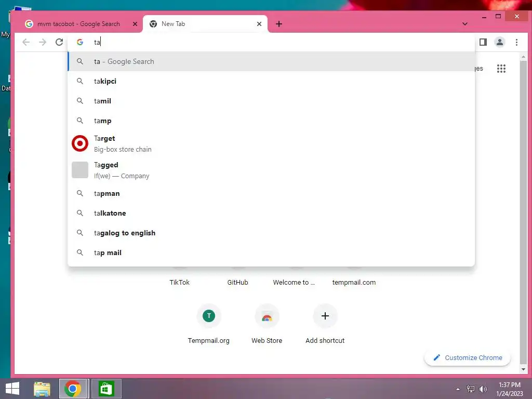Open the Tempmail.org shortcut icon
532x399 pixels.
click(209, 316)
